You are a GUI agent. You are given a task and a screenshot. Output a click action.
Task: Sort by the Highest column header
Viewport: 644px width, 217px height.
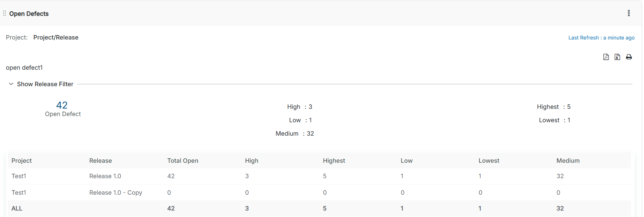tap(334, 161)
